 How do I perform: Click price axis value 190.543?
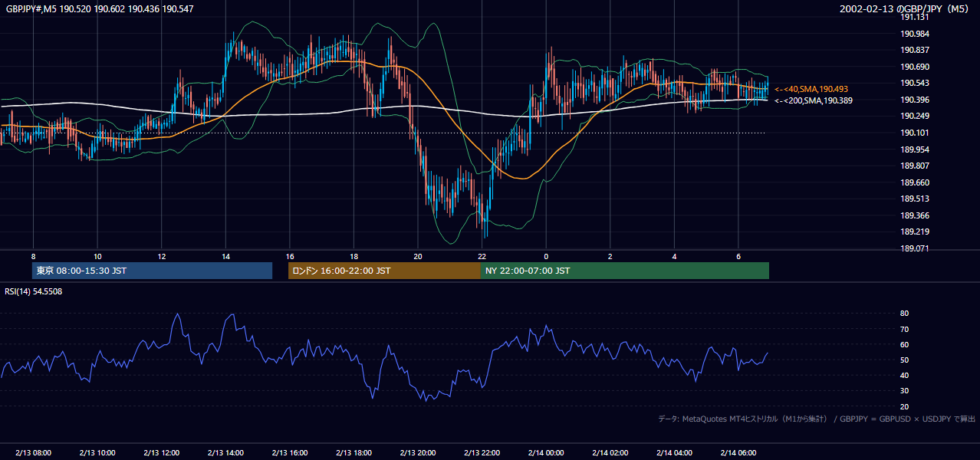point(916,83)
